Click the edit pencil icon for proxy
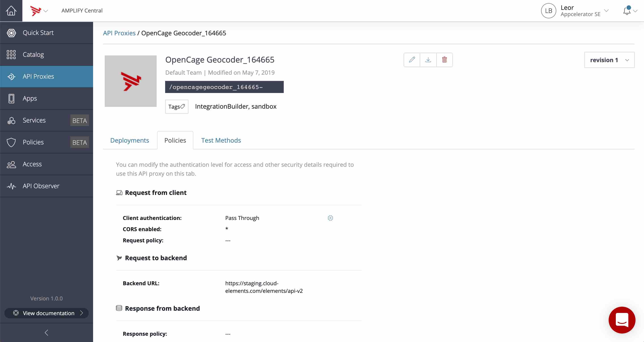The height and width of the screenshot is (342, 644). tap(412, 59)
